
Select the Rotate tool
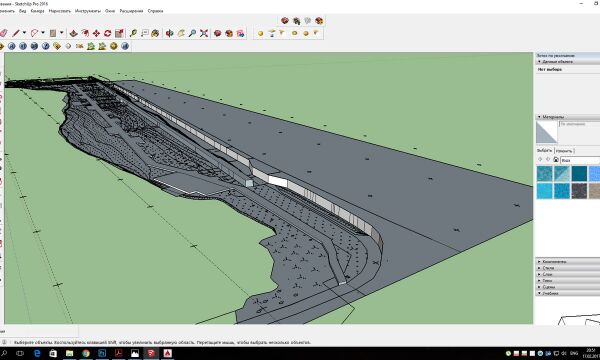pyautogui.click(x=108, y=33)
